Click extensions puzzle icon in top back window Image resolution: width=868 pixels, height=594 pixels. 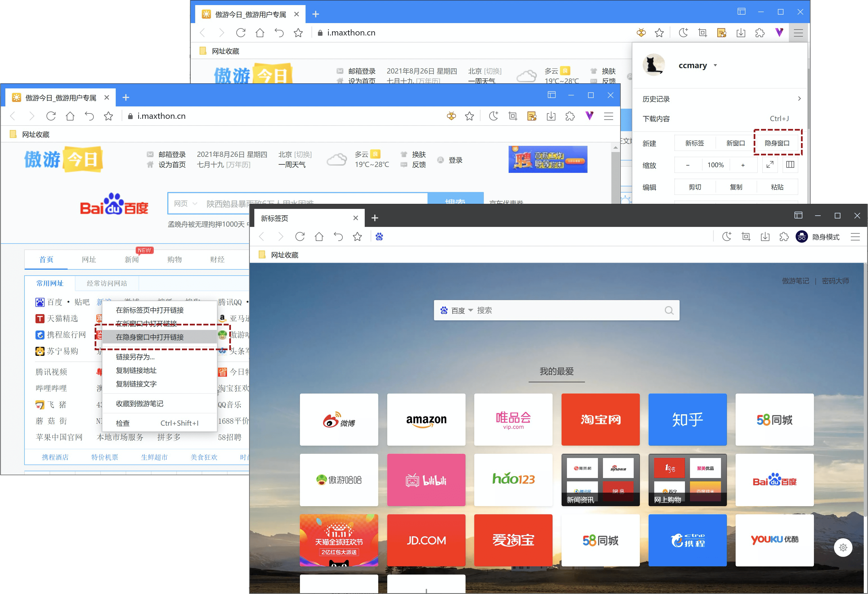click(760, 33)
